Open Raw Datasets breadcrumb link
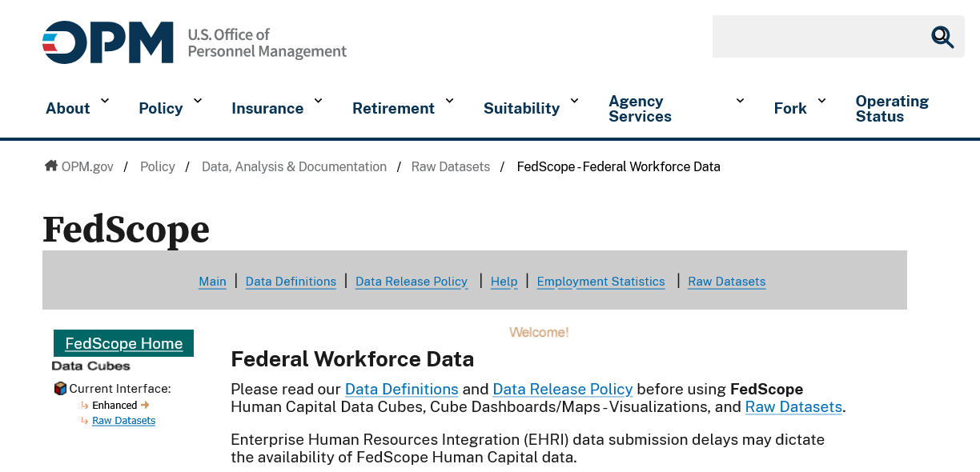The width and height of the screenshot is (980, 472). 451,166
